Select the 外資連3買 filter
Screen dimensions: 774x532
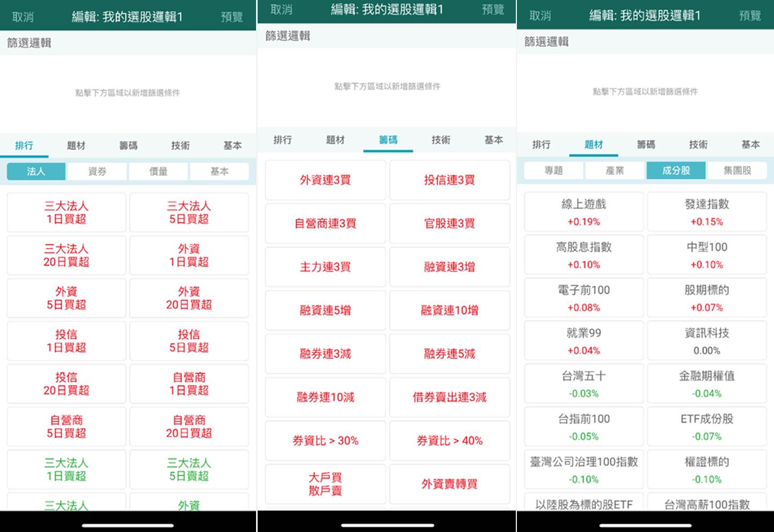[325, 180]
